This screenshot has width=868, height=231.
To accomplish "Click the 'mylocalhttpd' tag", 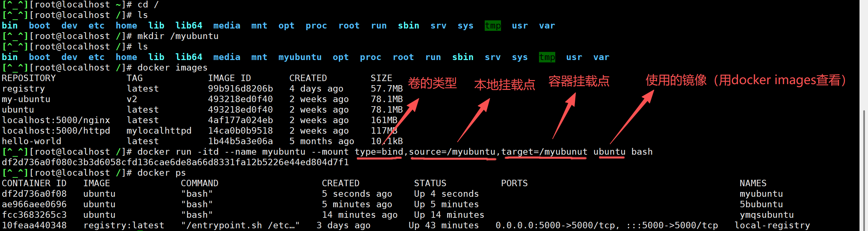I will [159, 131].
